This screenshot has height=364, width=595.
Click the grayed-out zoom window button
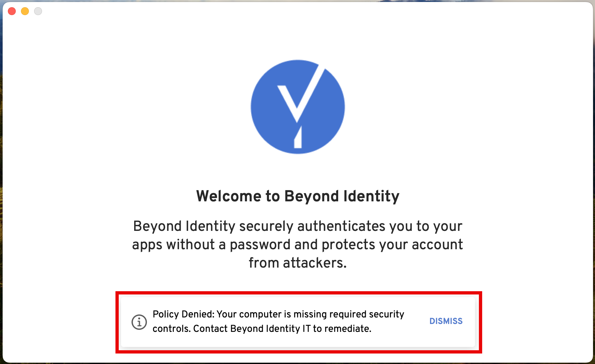coord(38,11)
